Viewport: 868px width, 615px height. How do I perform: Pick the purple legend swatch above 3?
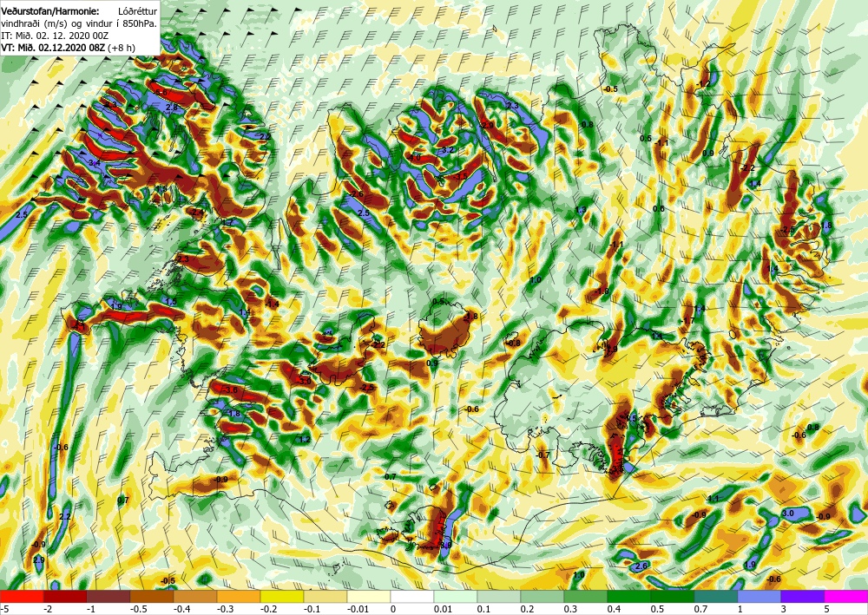pyautogui.click(x=803, y=597)
